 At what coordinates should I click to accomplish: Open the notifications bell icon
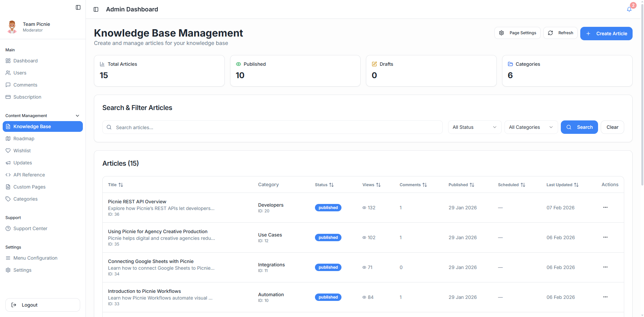[x=629, y=9]
